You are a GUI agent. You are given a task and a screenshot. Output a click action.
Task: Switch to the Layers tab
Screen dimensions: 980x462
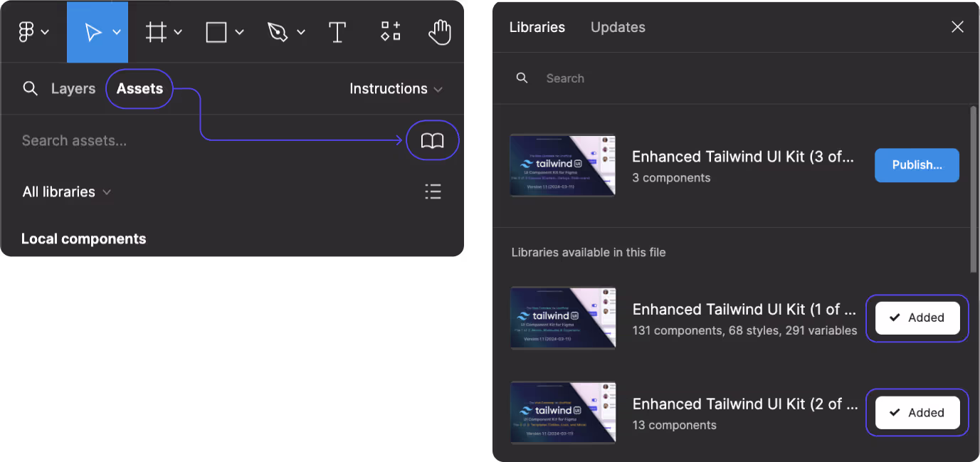coord(73,89)
